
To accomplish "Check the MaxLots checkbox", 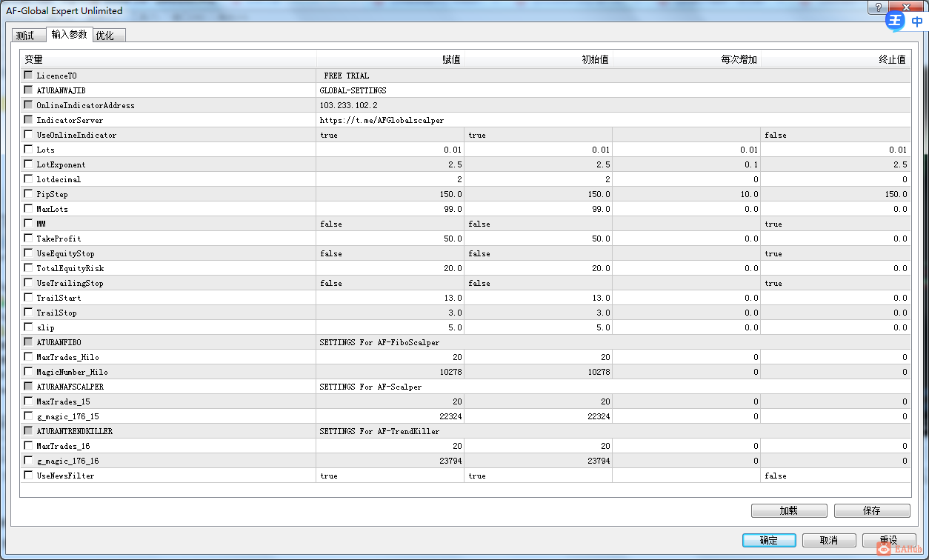I will 28,209.
